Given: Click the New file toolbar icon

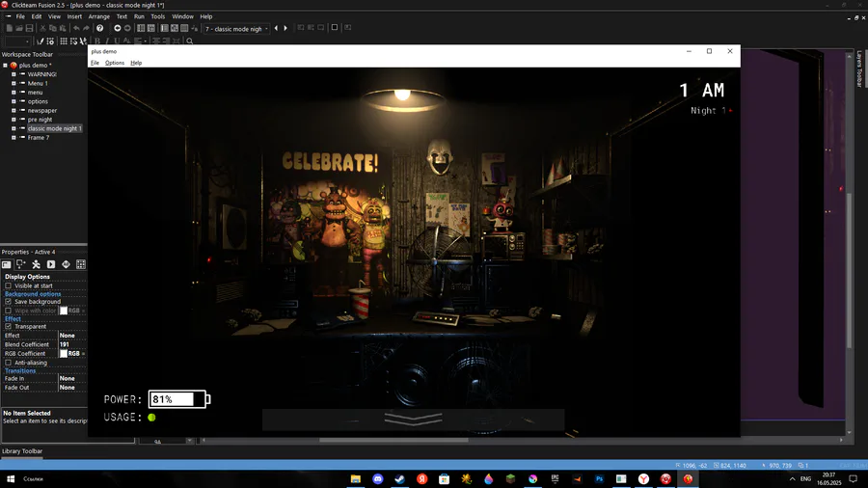Looking at the screenshot, I should tap(10, 28).
